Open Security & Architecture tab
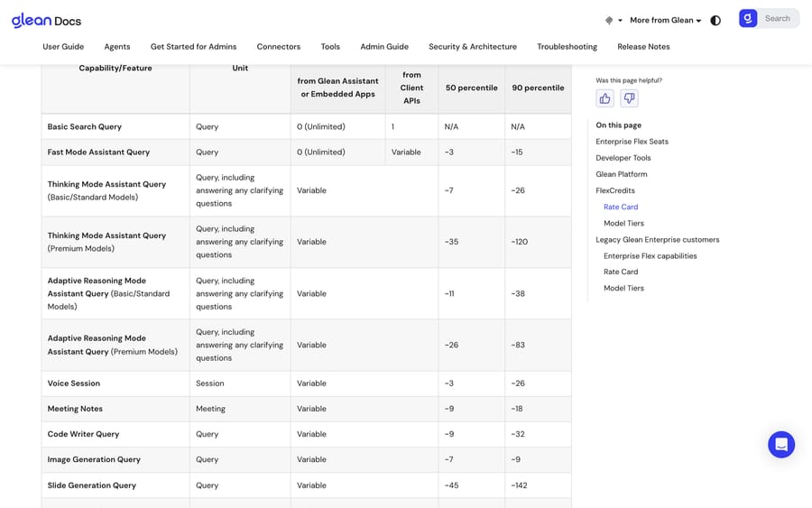 (473, 47)
